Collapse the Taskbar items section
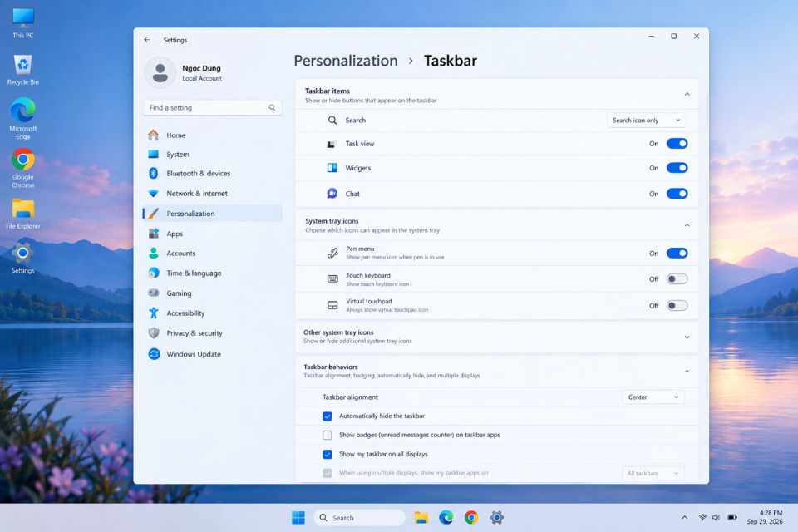The width and height of the screenshot is (798, 532). [x=687, y=94]
